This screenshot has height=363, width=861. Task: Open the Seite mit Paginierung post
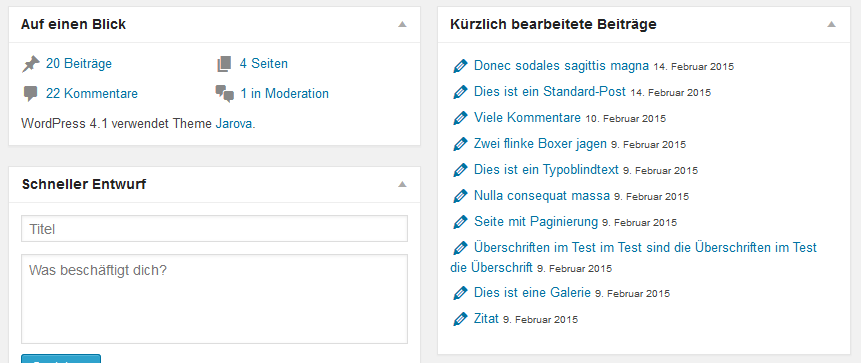click(x=535, y=222)
